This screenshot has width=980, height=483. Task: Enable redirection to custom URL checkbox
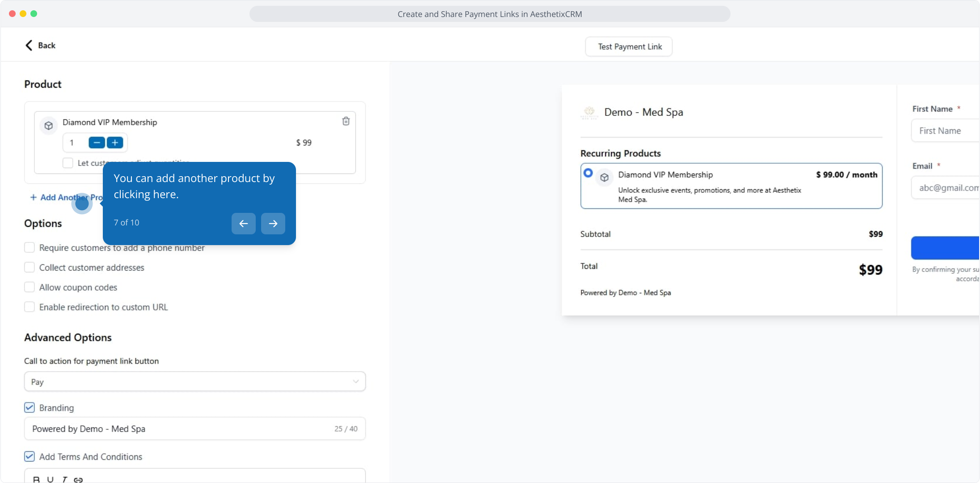point(30,307)
